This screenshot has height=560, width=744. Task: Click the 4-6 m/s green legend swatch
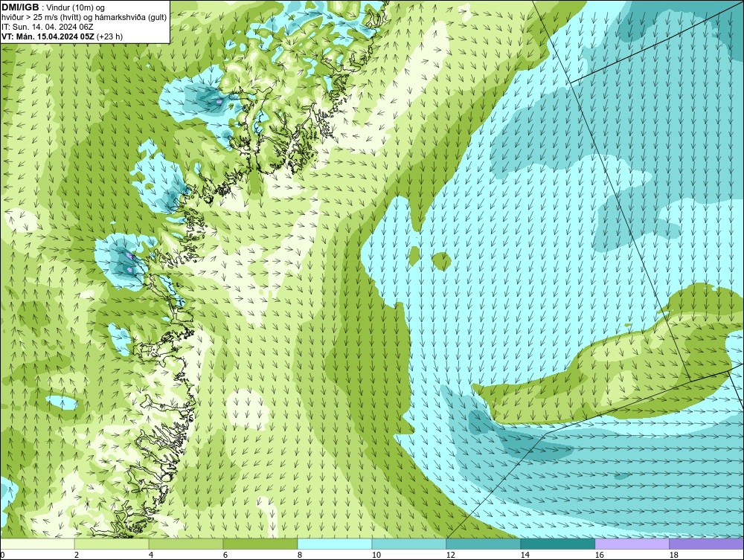186,544
